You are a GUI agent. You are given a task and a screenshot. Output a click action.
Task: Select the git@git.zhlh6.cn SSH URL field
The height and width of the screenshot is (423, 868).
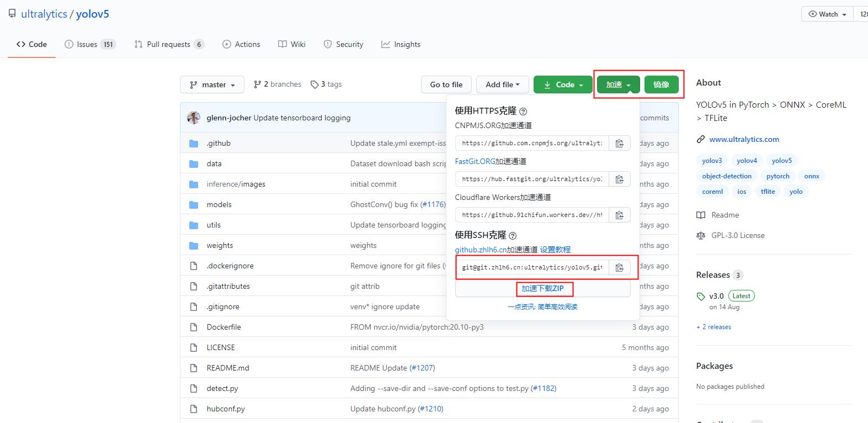(532, 267)
